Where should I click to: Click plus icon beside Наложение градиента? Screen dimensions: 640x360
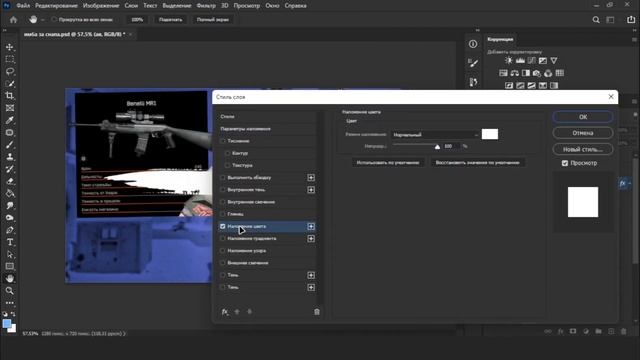[311, 239]
